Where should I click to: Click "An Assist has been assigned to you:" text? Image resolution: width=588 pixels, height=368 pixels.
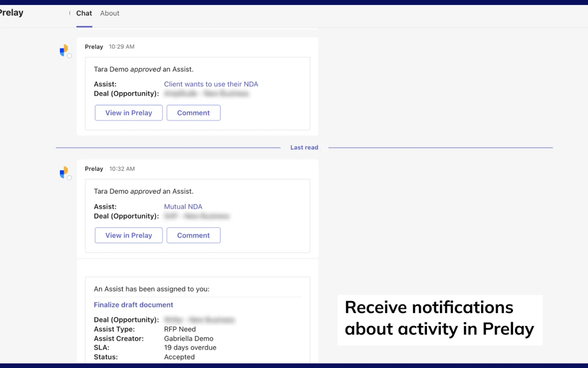(x=151, y=289)
